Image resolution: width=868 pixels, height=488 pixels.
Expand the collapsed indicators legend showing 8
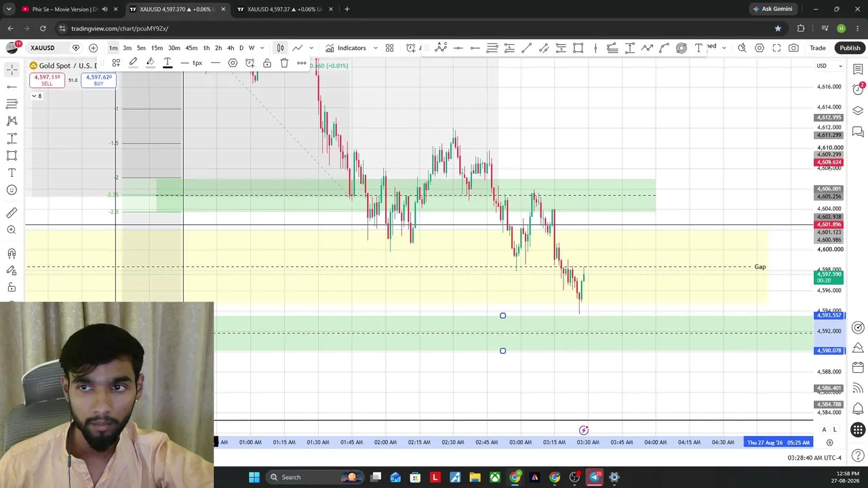pos(37,96)
